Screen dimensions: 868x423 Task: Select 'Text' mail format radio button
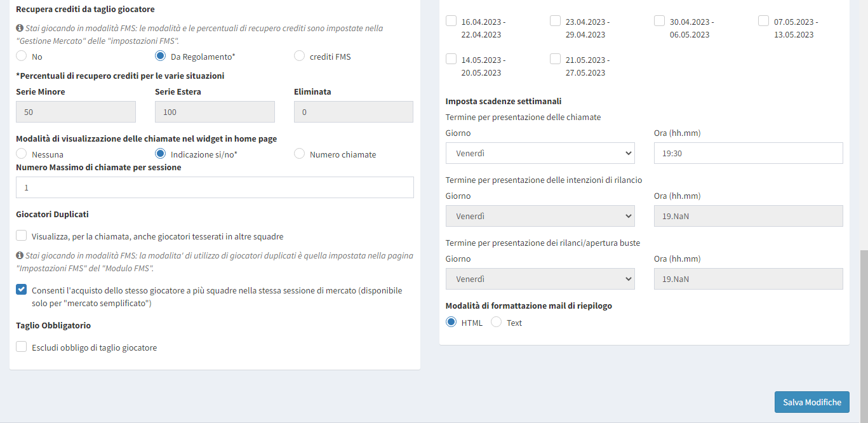tap(497, 322)
